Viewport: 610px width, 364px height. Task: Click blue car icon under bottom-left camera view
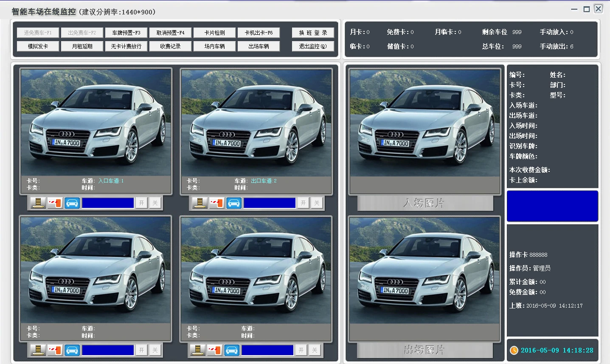coord(72,350)
